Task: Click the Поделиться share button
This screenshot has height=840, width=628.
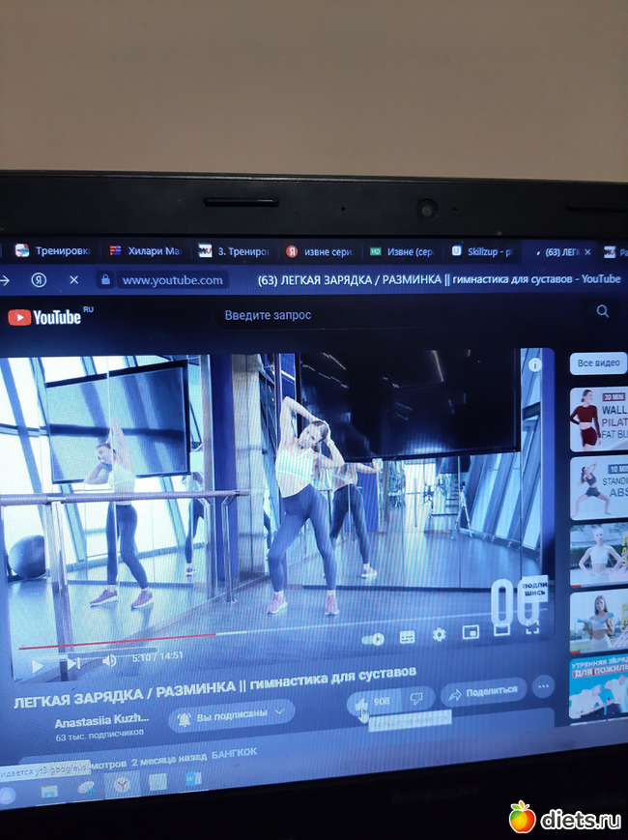Action: (483, 692)
